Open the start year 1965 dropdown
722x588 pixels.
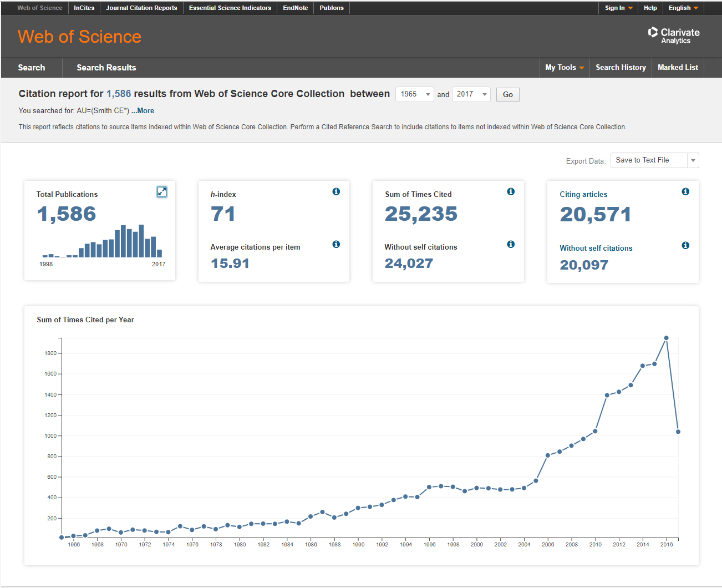tap(415, 94)
